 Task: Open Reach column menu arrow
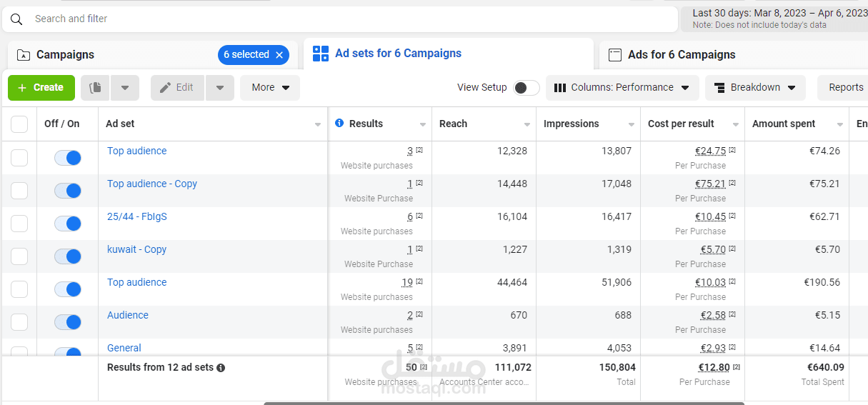coord(527,125)
